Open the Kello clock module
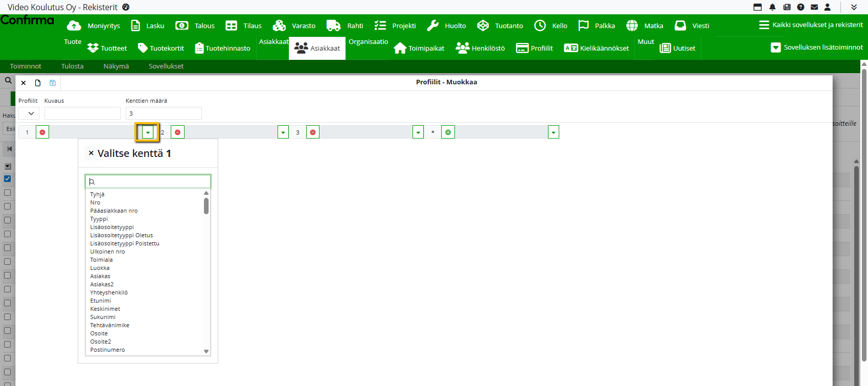 (551, 26)
